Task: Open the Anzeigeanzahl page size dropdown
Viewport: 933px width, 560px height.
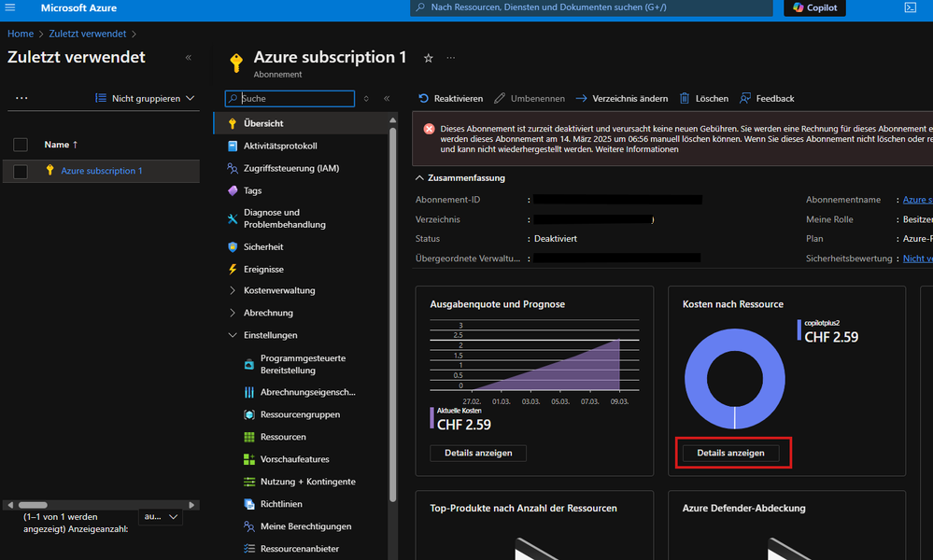Action: tap(161, 517)
